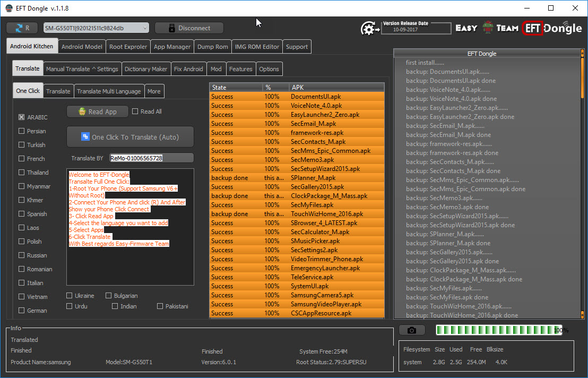Open the Options tab
Viewport: 588px width, 378px height.
[x=269, y=69]
